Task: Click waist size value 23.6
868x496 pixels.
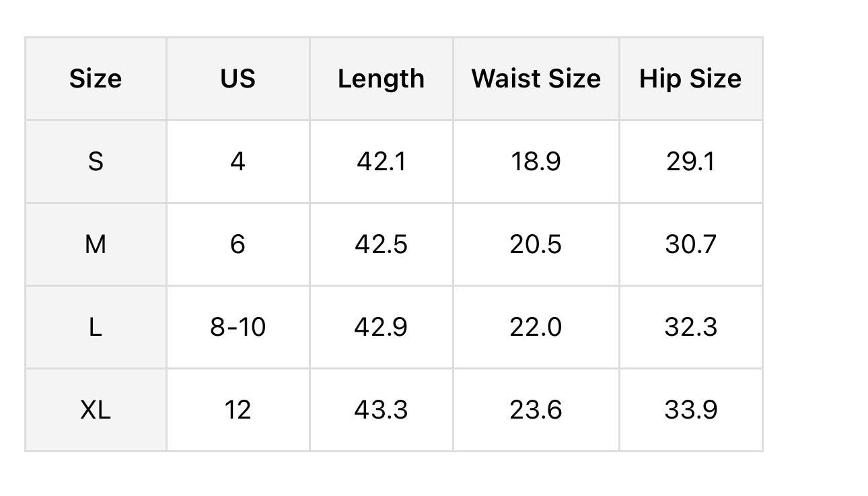Action: point(536,410)
